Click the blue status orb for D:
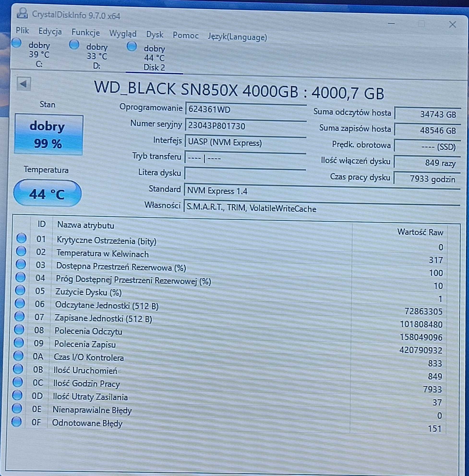Screen dimensions: 469x476 pos(74,45)
